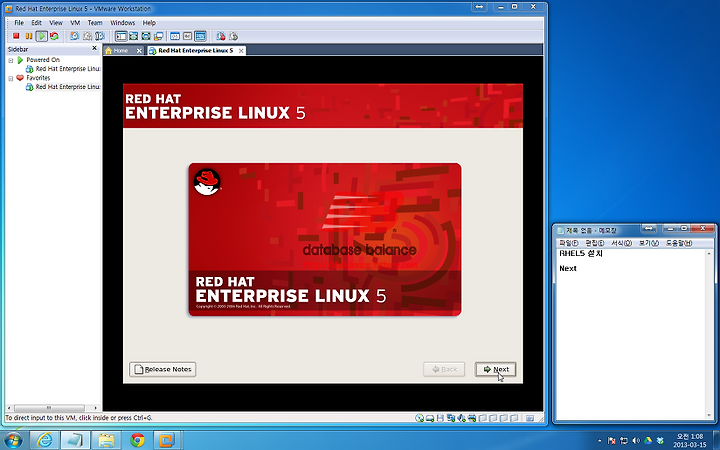
Task: Open the File menu in VMware
Action: point(19,22)
